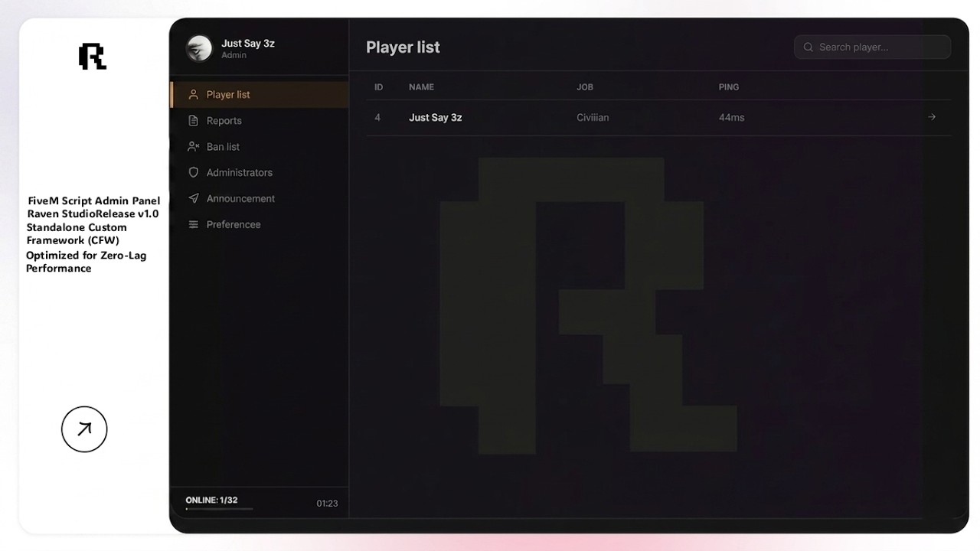Click player ID 4 cell
Screen dimensions: 980x551
point(377,117)
